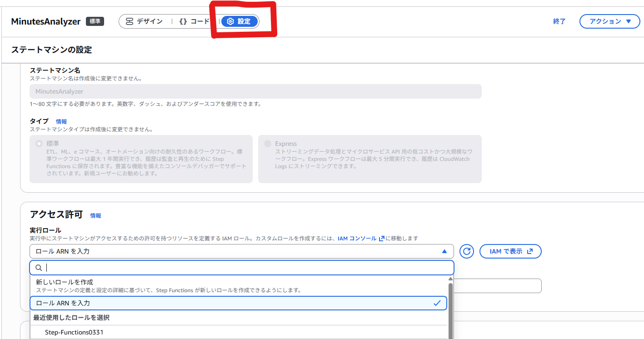Select the 設定 tab
This screenshot has width=644, height=339.
239,21
